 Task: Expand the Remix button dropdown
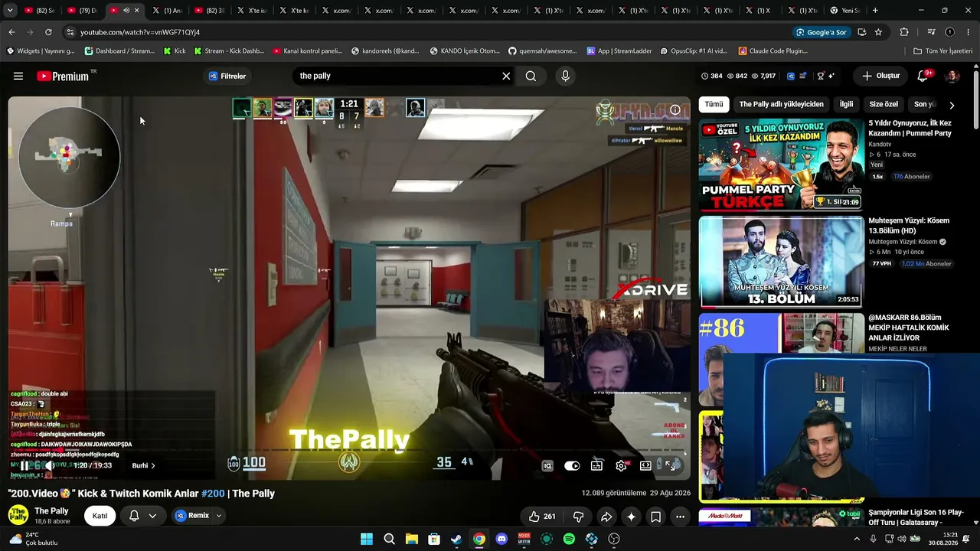click(x=219, y=516)
